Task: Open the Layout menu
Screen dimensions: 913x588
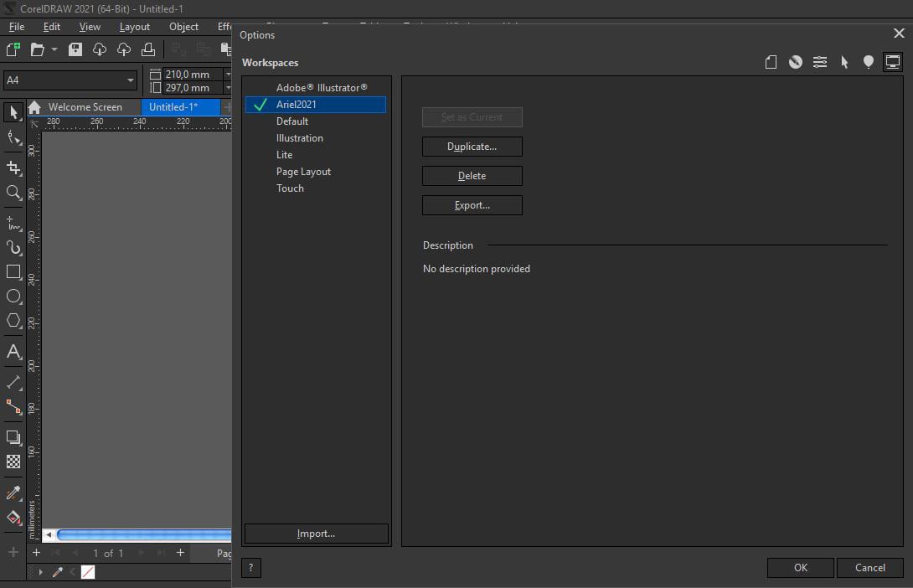Action: 135,27
